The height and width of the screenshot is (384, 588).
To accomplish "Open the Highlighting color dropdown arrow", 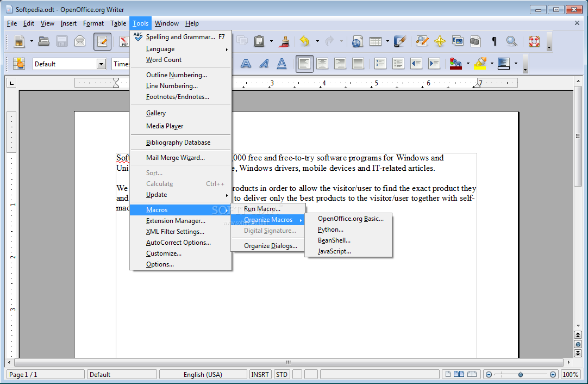I will click(492, 64).
